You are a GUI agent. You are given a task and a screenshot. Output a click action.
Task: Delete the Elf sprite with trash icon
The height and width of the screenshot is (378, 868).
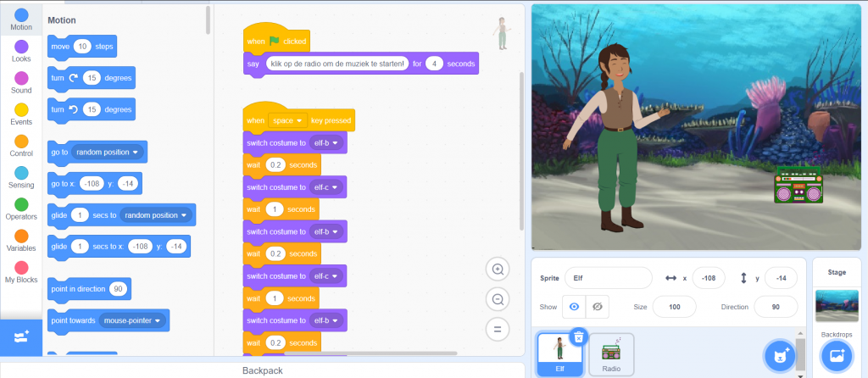[578, 336]
